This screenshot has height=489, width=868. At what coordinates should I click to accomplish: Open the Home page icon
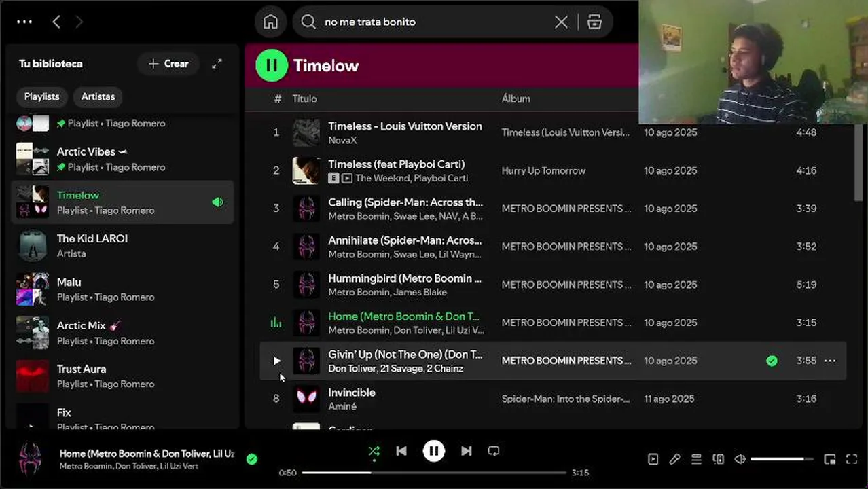[x=270, y=22]
